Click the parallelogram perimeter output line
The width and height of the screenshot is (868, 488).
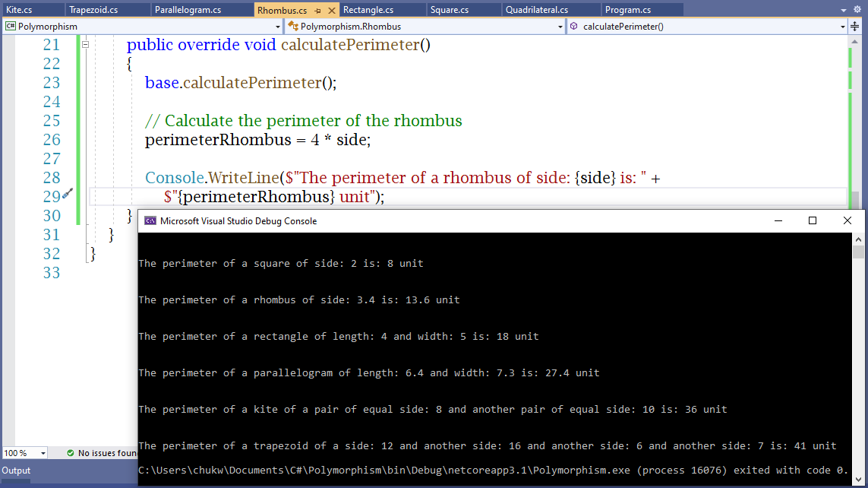368,373
